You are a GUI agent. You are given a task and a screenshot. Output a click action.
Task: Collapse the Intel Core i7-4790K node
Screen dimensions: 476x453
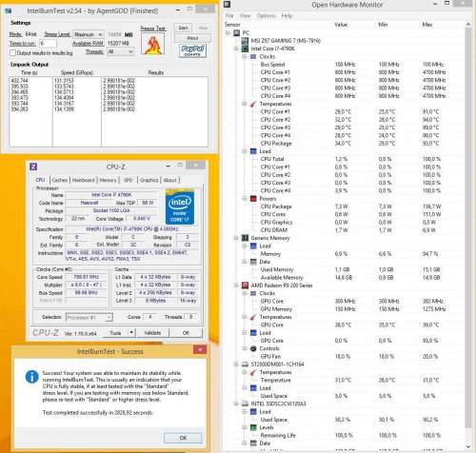point(236,49)
